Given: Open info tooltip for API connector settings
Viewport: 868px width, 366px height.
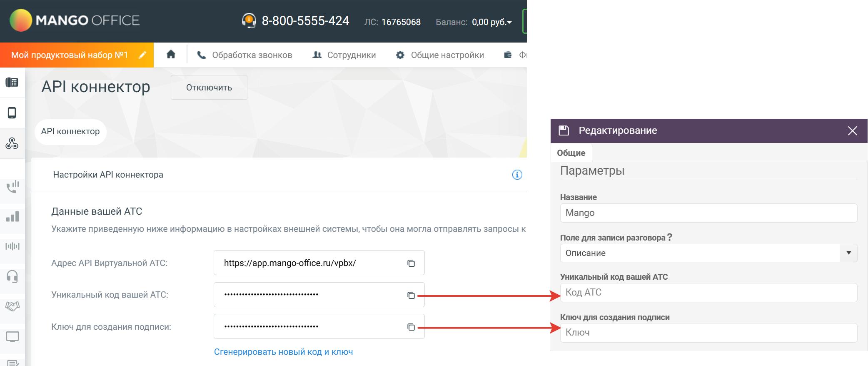Looking at the screenshot, I should [x=517, y=175].
